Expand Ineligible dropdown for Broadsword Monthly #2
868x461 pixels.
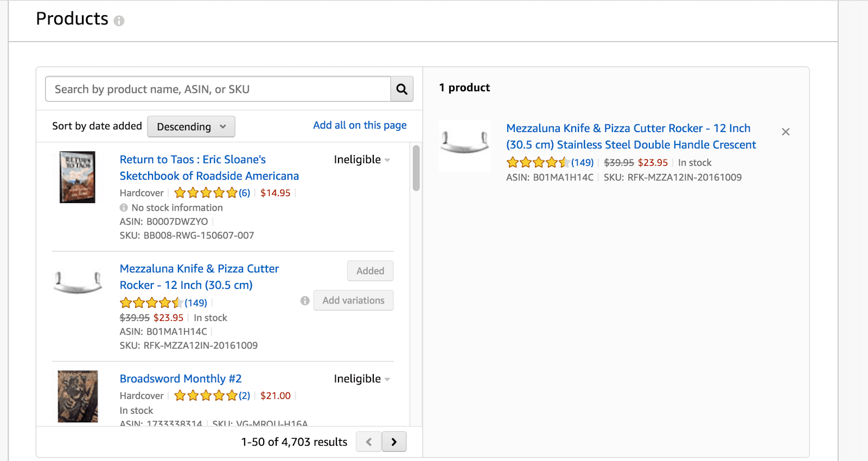click(362, 379)
